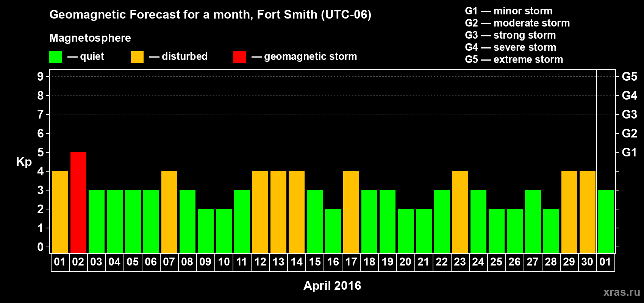Image resolution: width=644 pixels, height=303 pixels.
Task: Click the 'G5 — extreme storm' legend line
Action: pyautogui.click(x=514, y=59)
